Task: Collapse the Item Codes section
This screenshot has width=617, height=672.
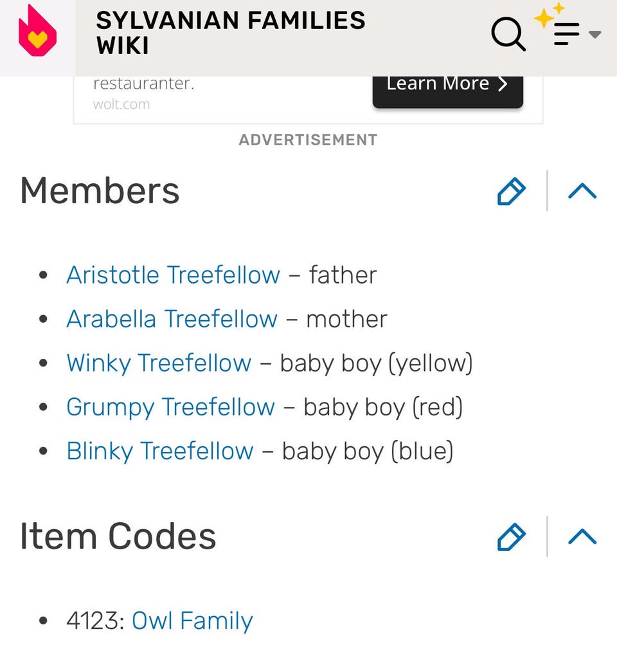Action: click(582, 537)
